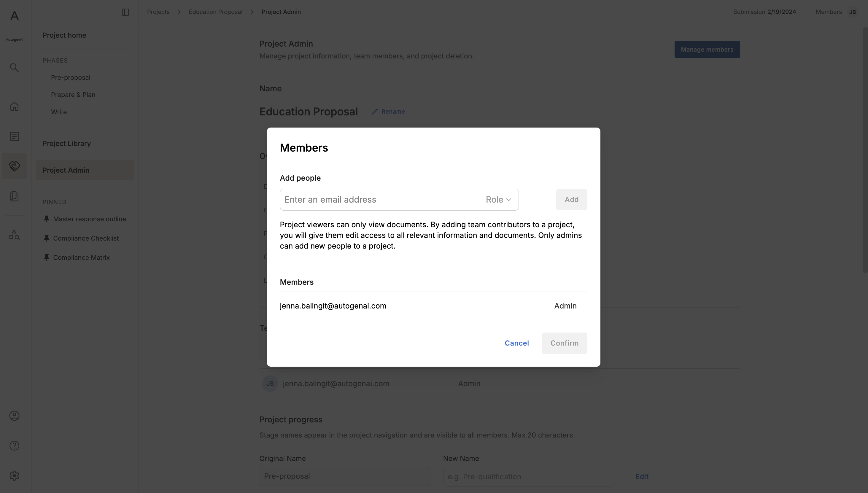Open the Pre-proposal phase item
The image size is (868, 493).
tap(71, 77)
